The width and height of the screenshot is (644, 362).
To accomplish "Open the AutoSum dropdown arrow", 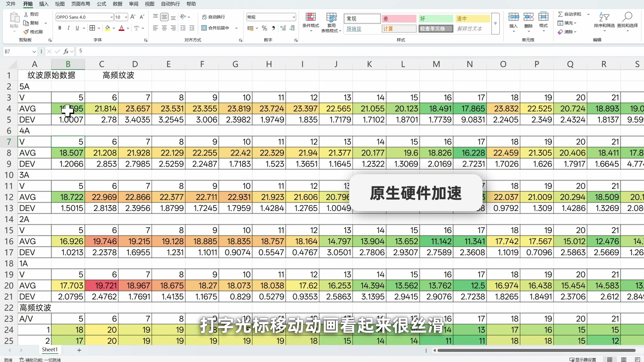I will pyautogui.click(x=588, y=14).
